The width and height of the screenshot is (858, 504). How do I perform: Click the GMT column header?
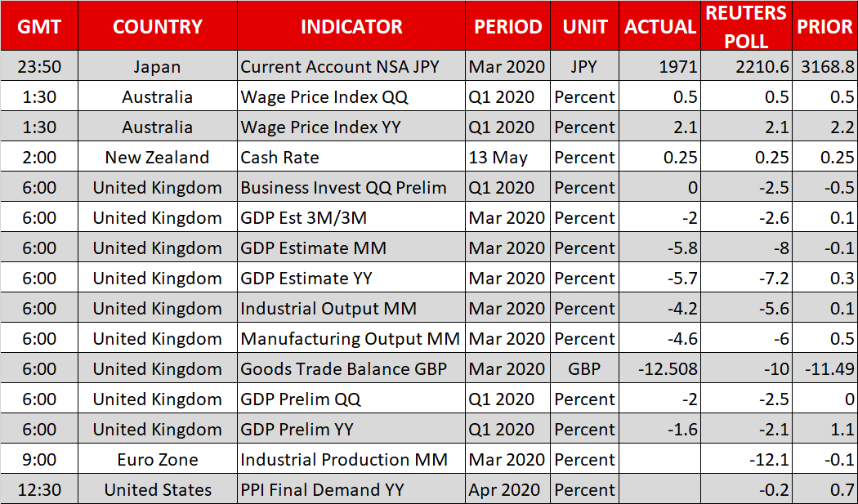point(39,27)
